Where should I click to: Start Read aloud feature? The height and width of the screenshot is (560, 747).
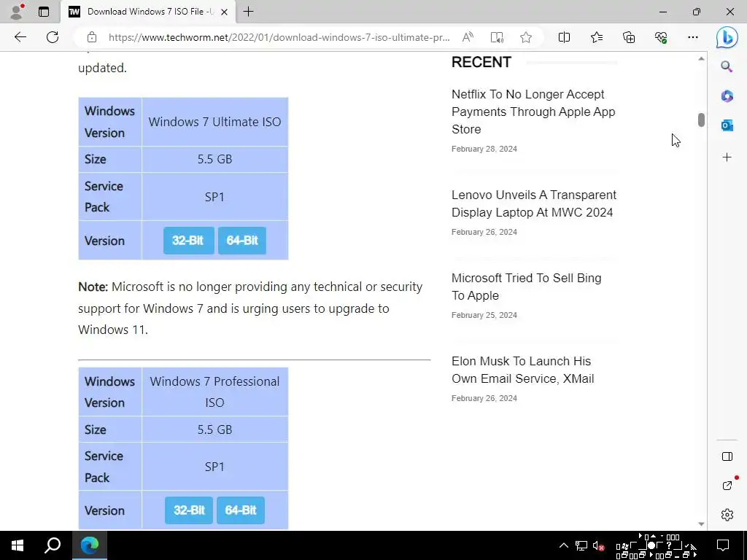468,37
